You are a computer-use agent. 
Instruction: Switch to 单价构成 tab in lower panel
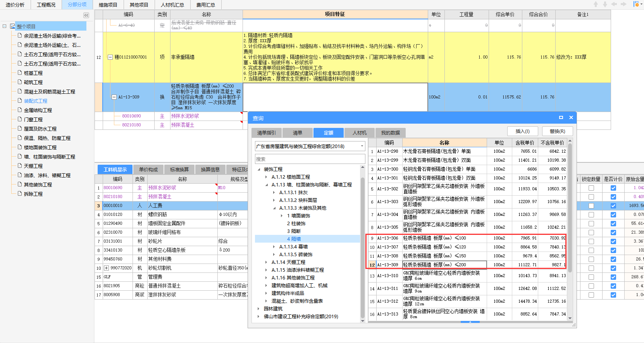[148, 169]
